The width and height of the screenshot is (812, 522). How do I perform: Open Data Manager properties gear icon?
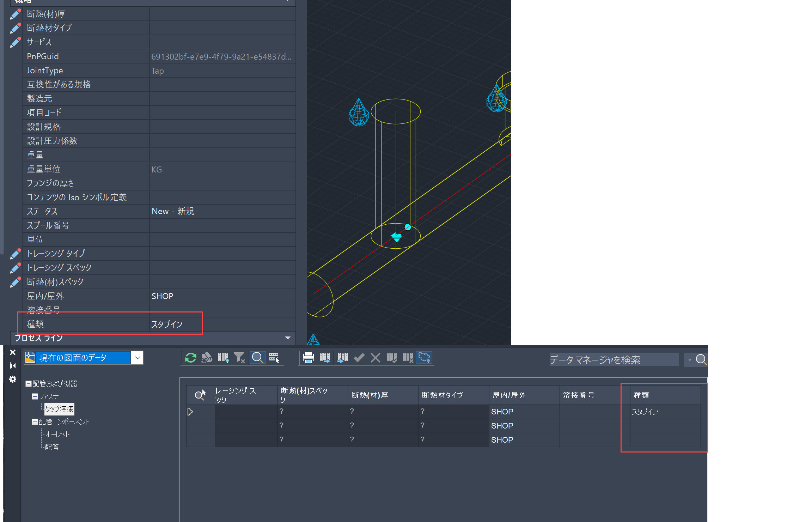coord(13,379)
